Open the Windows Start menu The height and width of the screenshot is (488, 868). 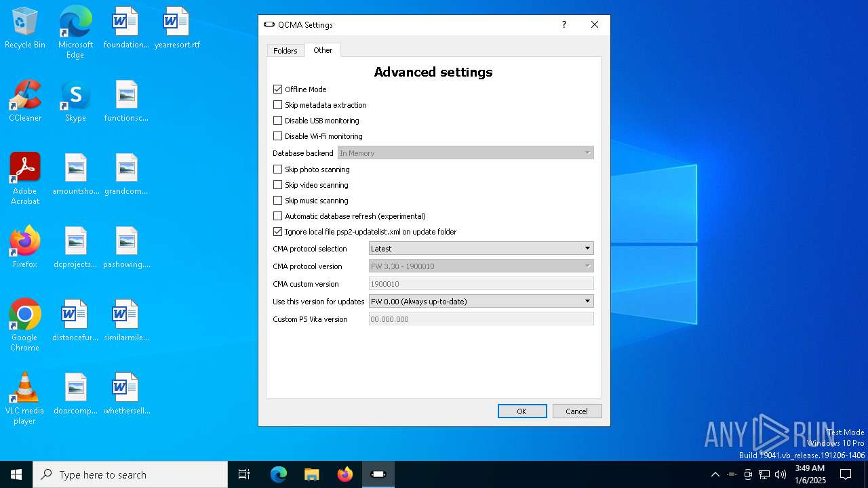click(16, 474)
